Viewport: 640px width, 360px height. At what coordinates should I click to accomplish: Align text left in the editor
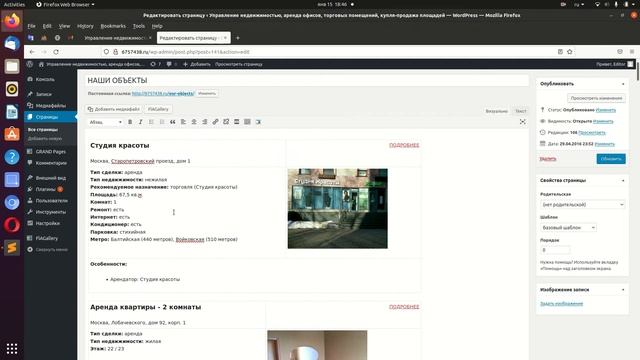point(183,122)
